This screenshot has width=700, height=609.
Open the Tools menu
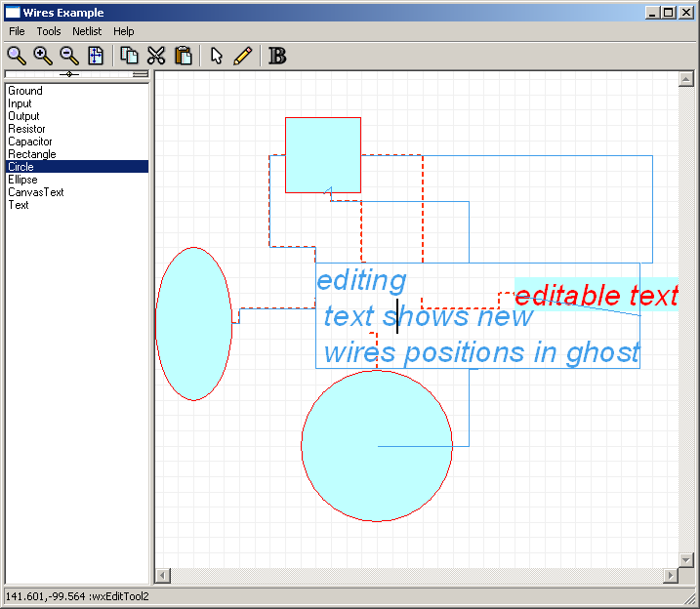pyautogui.click(x=49, y=31)
